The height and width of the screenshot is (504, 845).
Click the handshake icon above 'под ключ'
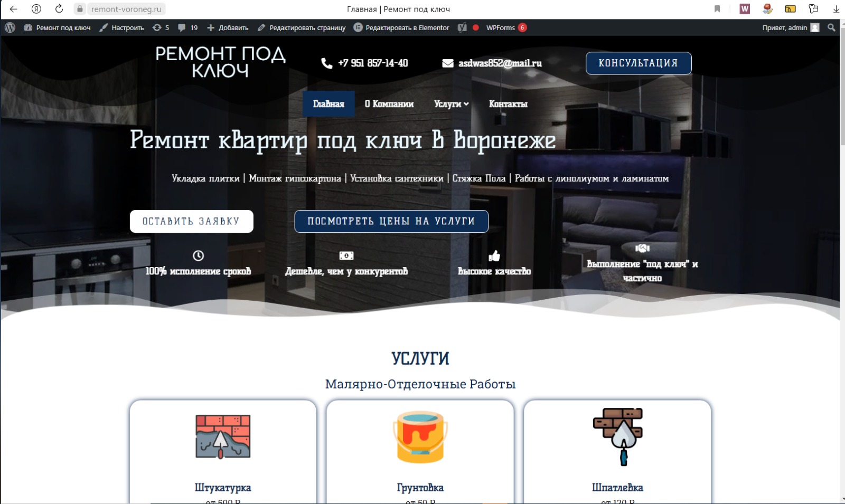coord(642,248)
